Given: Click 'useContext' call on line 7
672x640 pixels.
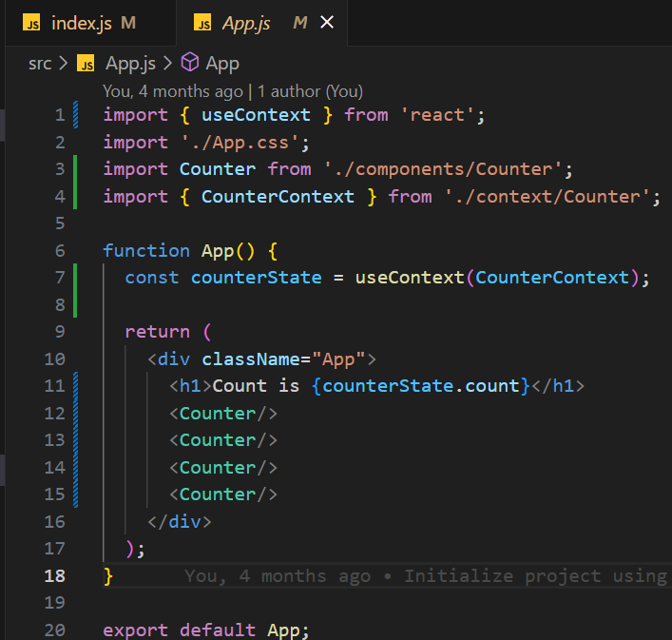Looking at the screenshot, I should [x=410, y=278].
